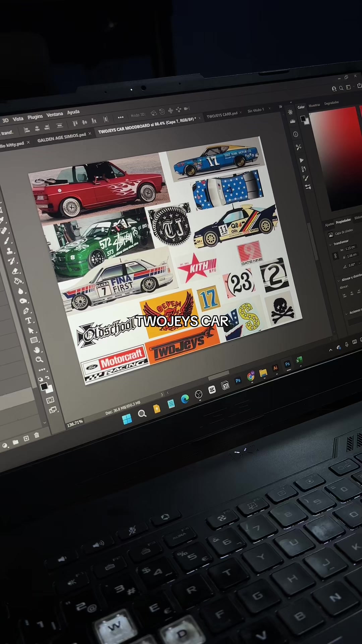Click the Photoshop search magnifier icon
This screenshot has width=362, height=644.
(341, 88)
